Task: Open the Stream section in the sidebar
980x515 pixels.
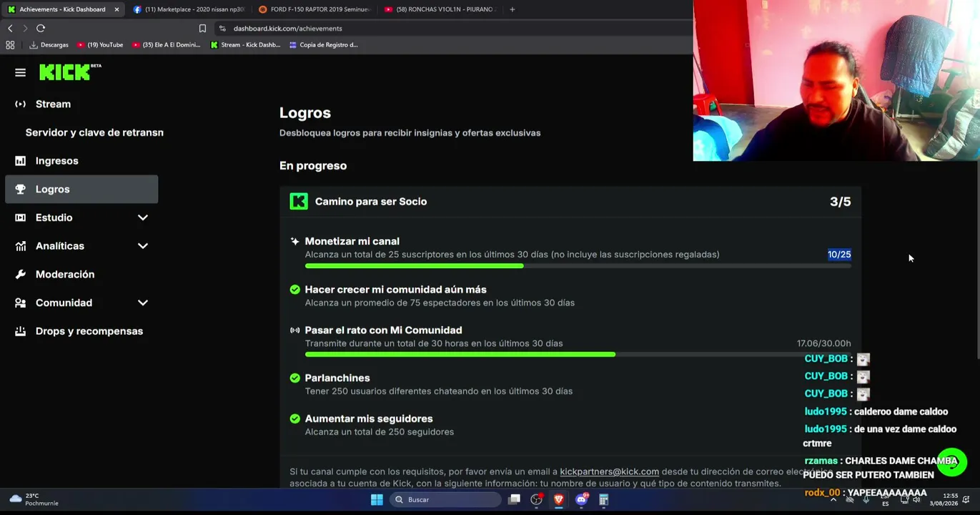Action: pyautogui.click(x=81, y=104)
